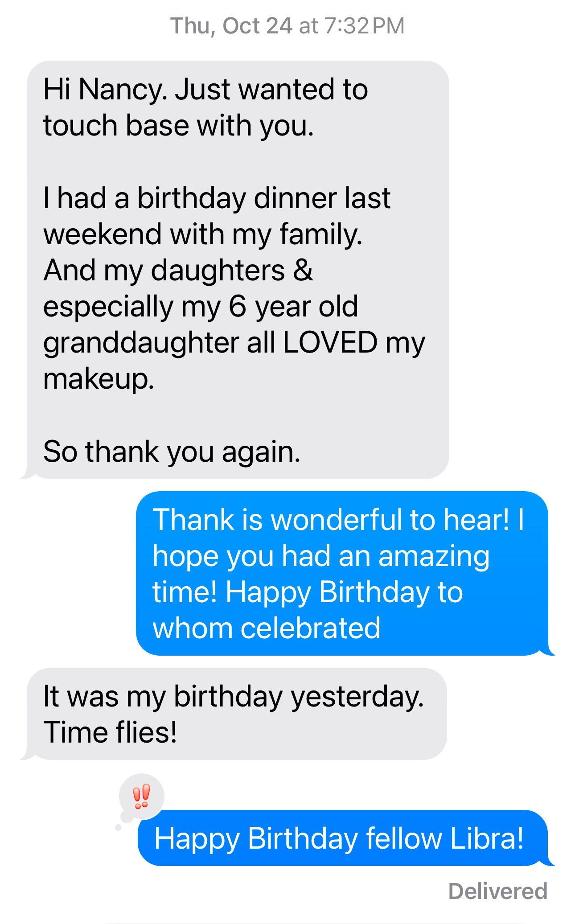Click the 'So thank you again.' line
The height and width of the screenshot is (924, 575).
172,452
